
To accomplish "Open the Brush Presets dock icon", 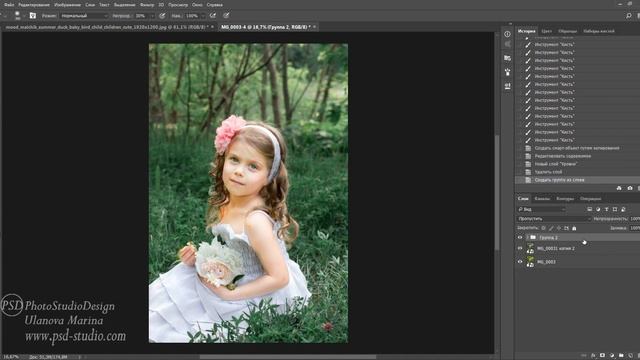I will tap(507, 72).
